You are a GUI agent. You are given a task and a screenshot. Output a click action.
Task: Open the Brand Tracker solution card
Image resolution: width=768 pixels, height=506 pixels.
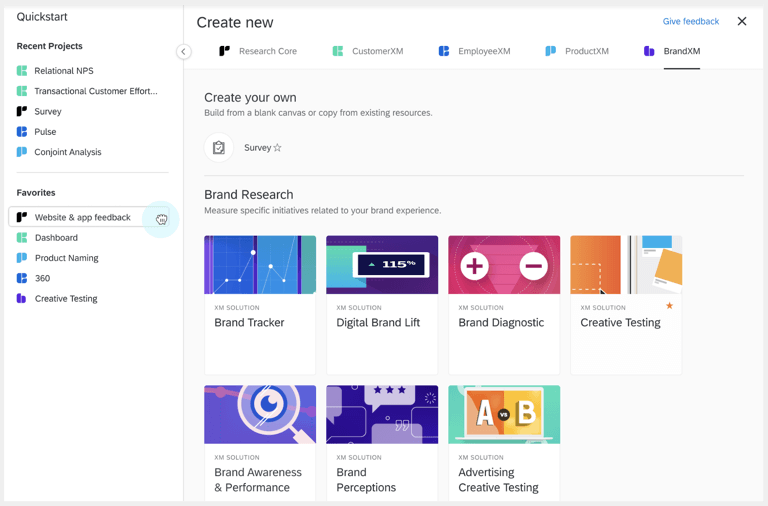click(260, 305)
